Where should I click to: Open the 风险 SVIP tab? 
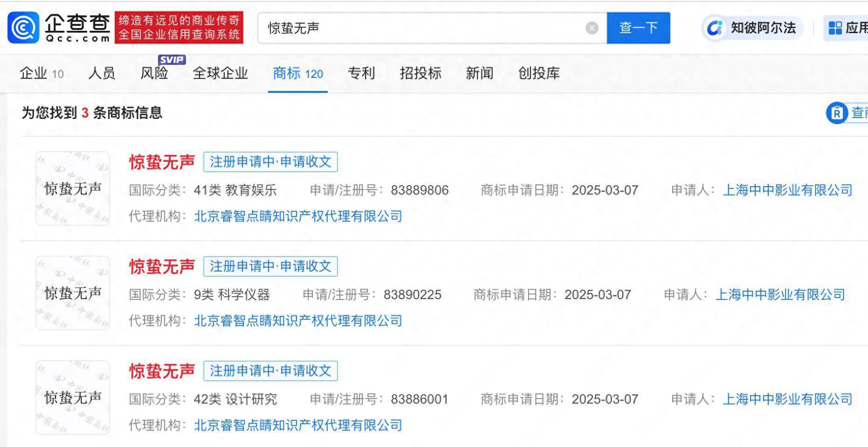click(x=154, y=73)
